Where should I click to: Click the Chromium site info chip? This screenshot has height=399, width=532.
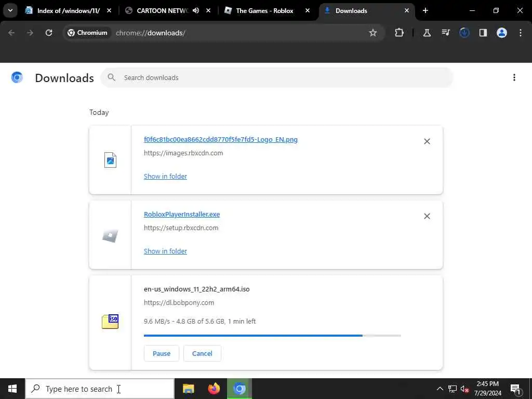pos(87,33)
